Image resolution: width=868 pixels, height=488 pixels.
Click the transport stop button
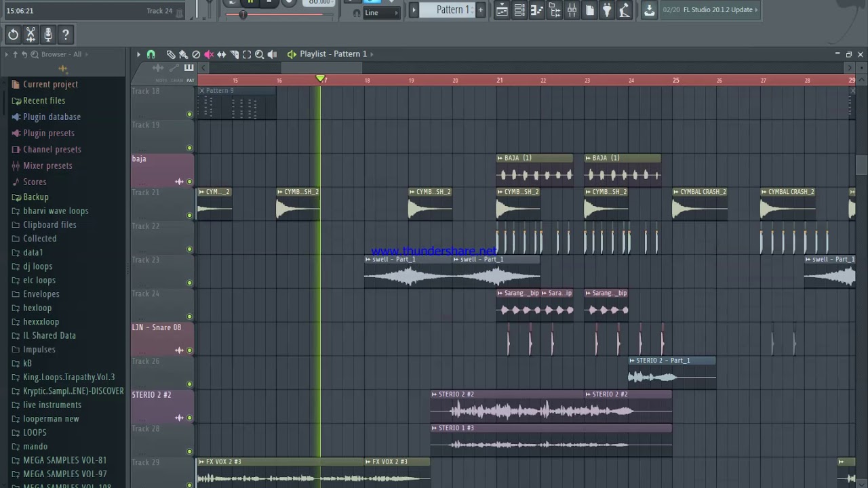[x=269, y=2]
